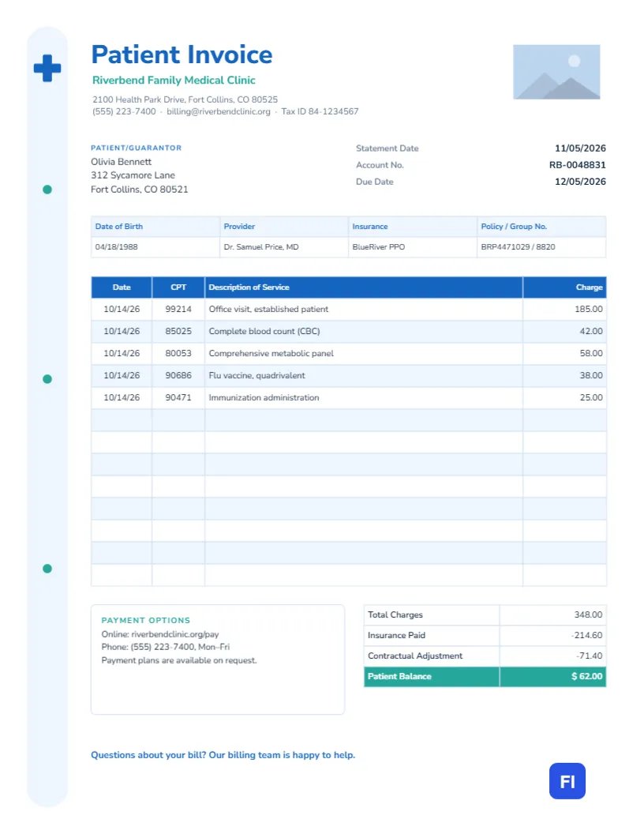The height and width of the screenshot is (834, 644).
Task: Click the 185.00 charge amount
Action: [x=589, y=309]
